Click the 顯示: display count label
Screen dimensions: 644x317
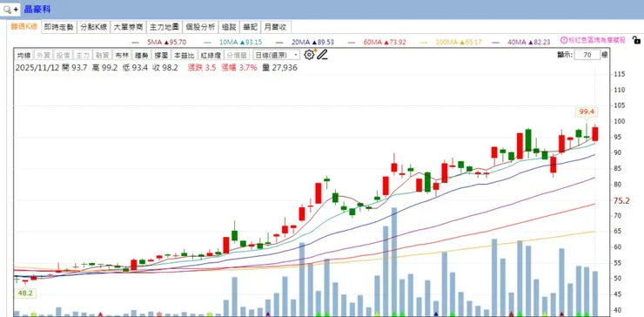(564, 55)
